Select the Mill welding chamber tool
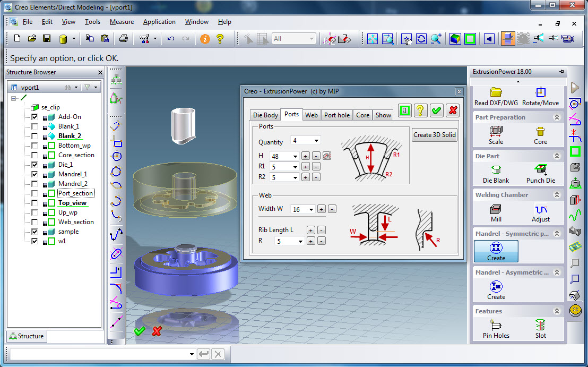The image size is (588, 367). click(x=496, y=209)
